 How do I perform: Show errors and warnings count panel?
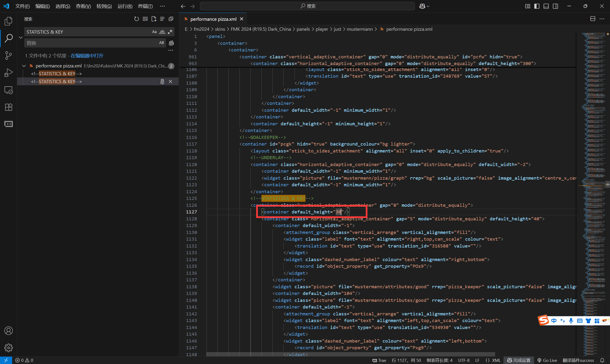[24, 360]
